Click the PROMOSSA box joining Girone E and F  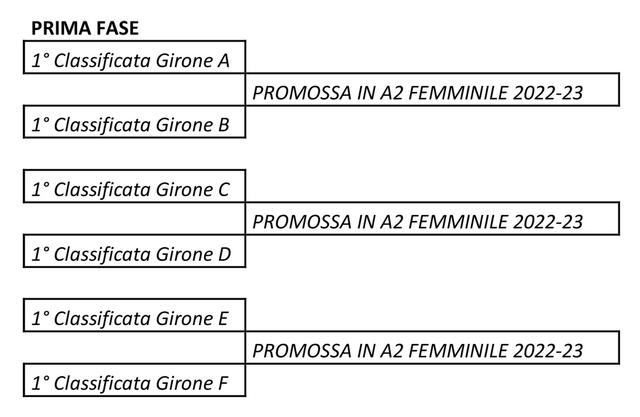433,348
